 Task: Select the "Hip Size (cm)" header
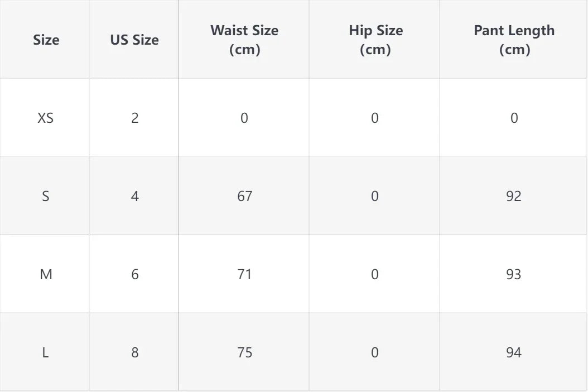pos(375,40)
